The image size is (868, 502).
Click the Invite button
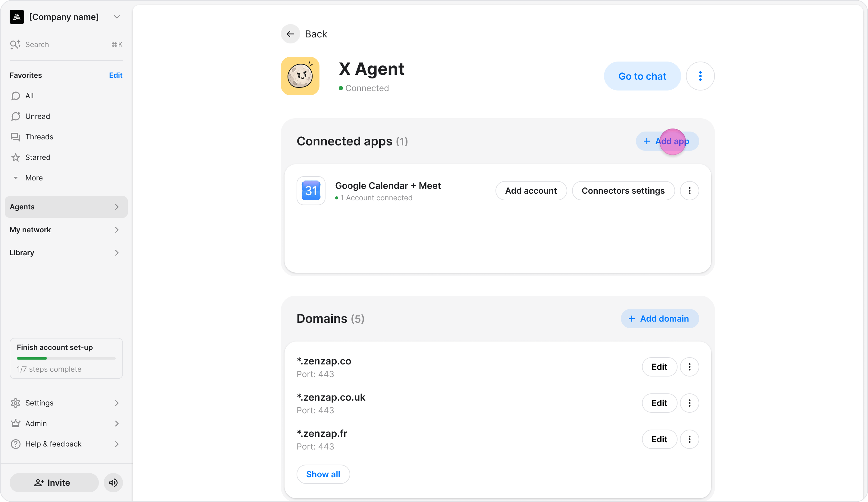(x=54, y=483)
